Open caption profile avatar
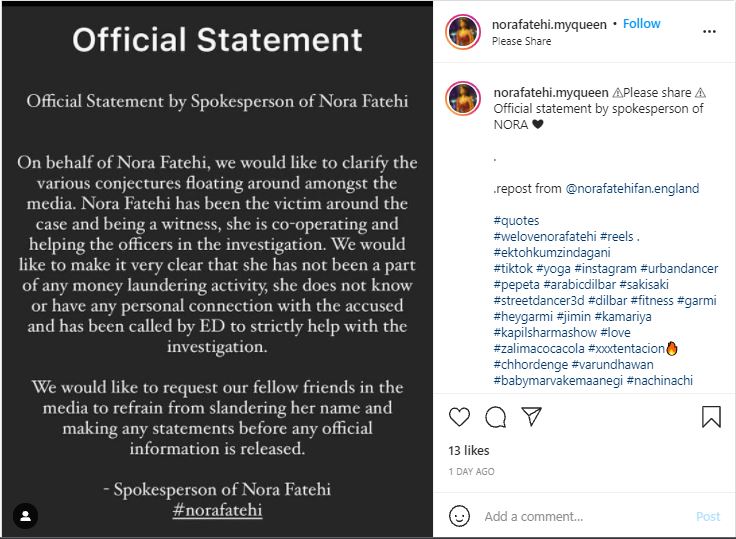The height and width of the screenshot is (539, 736). [x=463, y=99]
